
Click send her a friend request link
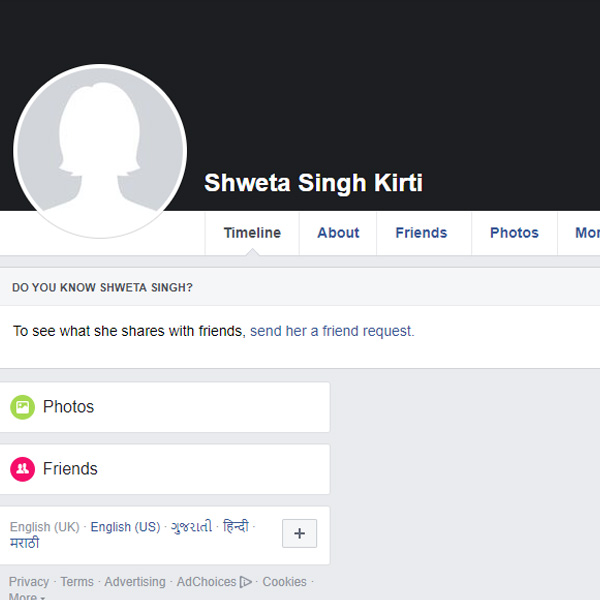click(x=332, y=331)
